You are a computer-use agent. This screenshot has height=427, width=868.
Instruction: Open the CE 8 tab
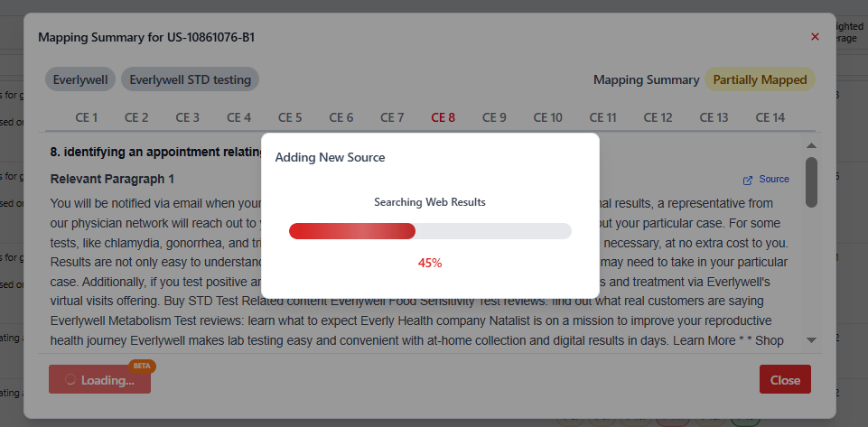click(x=443, y=117)
